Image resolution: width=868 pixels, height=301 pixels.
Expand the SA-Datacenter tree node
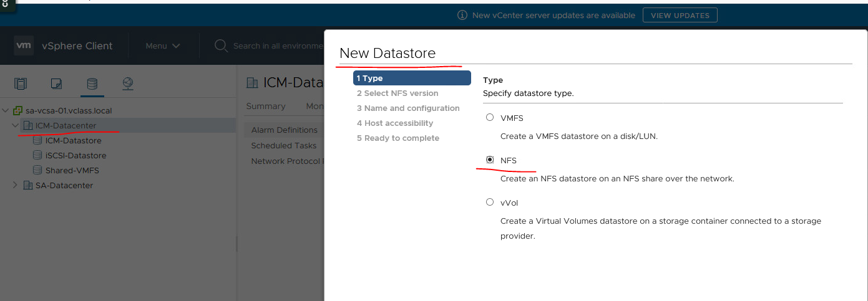16,185
